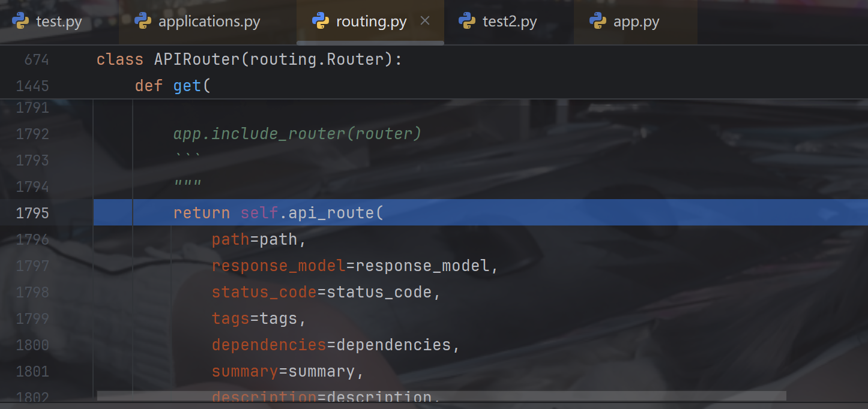Click the Python icon on routing.py tab
The width and height of the screenshot is (868, 409).
(x=321, y=22)
